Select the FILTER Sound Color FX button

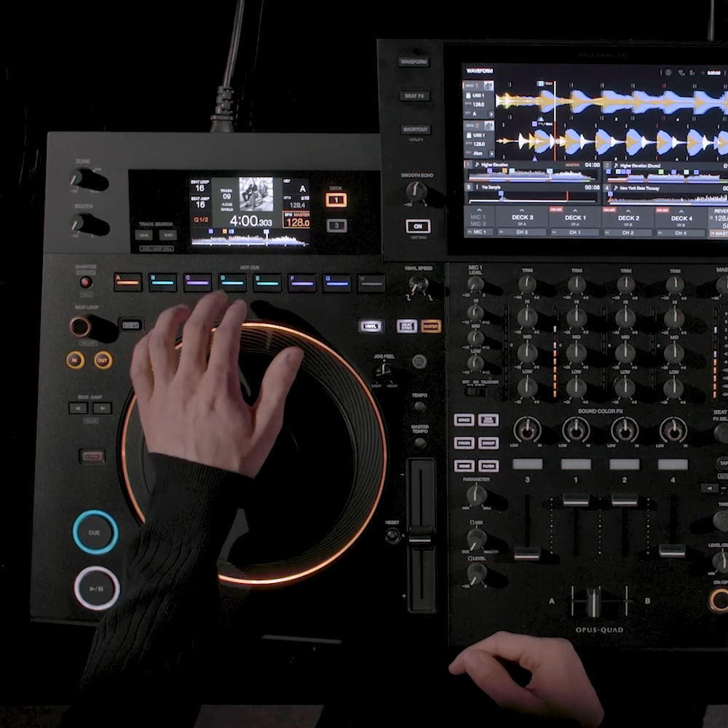click(x=488, y=466)
